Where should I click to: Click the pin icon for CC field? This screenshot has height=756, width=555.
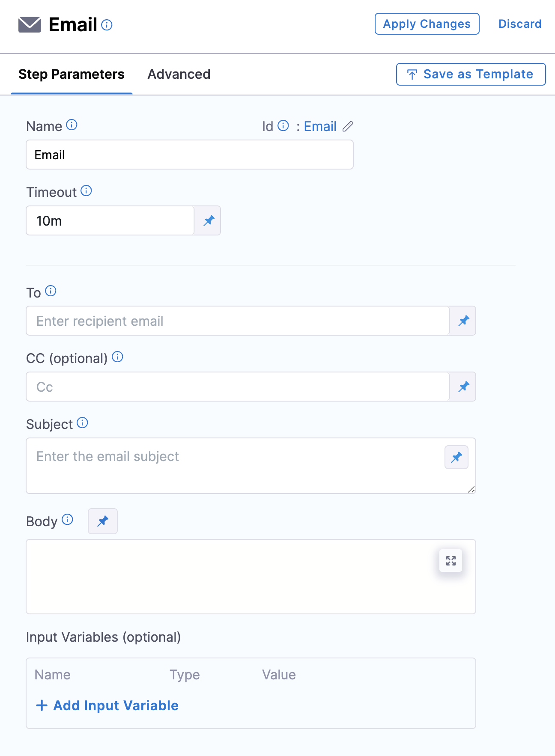(463, 387)
